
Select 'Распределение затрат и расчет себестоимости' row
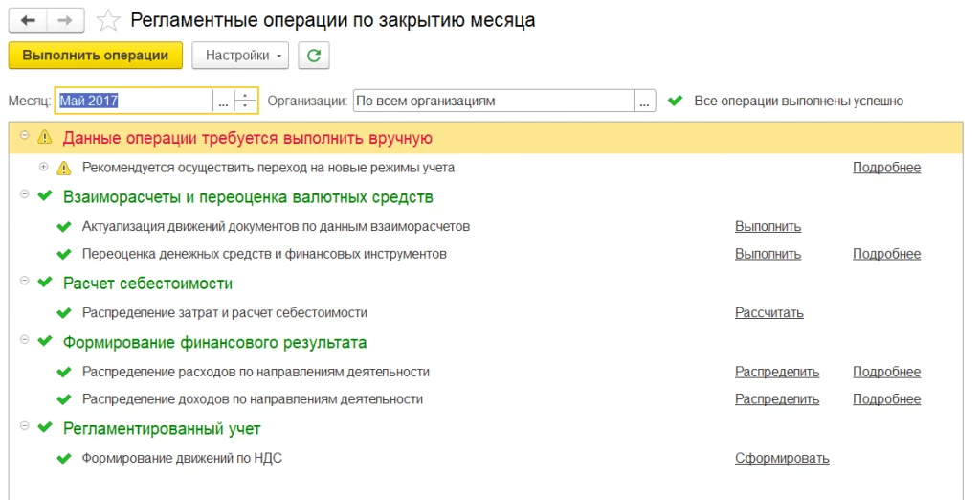click(224, 313)
